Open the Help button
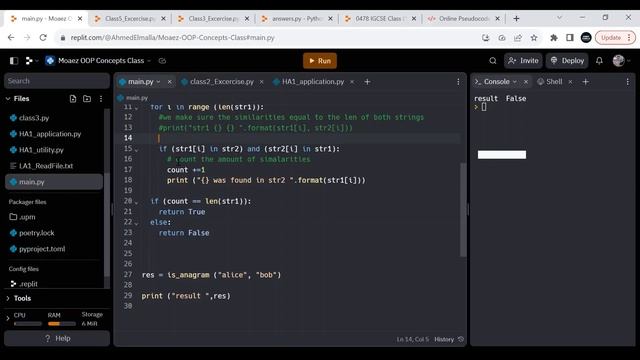The image size is (640, 360). 57,338
